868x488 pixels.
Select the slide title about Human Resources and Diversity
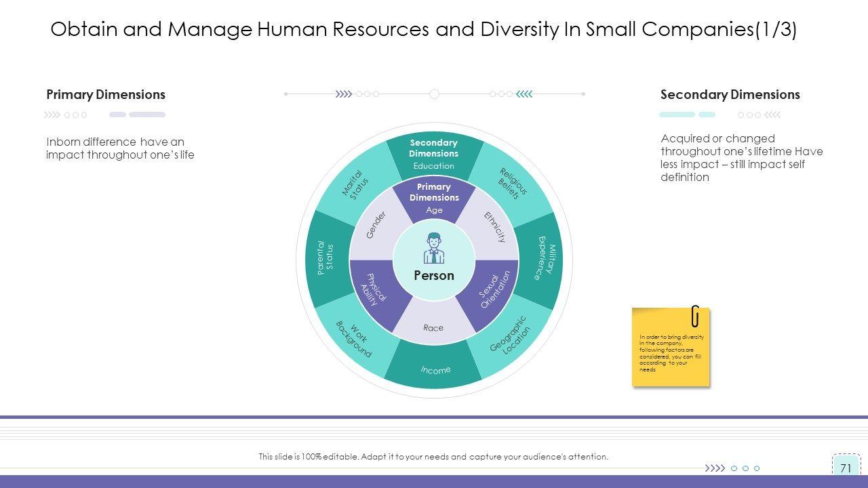[424, 30]
